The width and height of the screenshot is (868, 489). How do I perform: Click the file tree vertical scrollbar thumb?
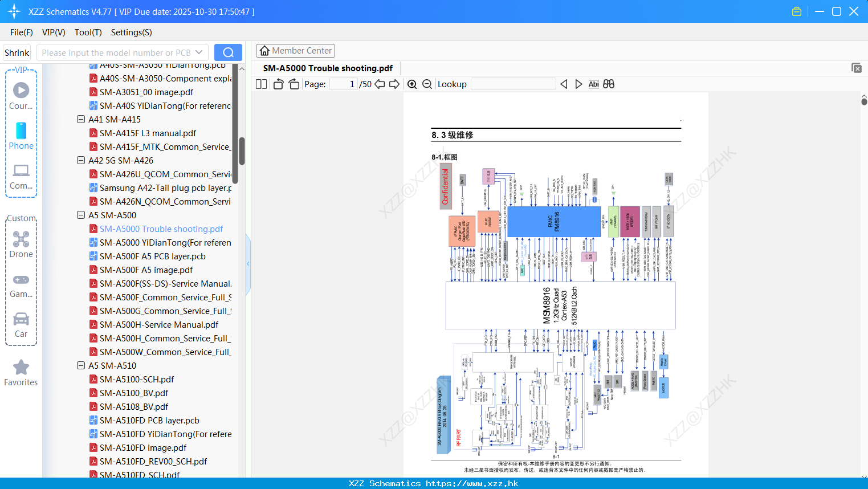[x=242, y=151]
